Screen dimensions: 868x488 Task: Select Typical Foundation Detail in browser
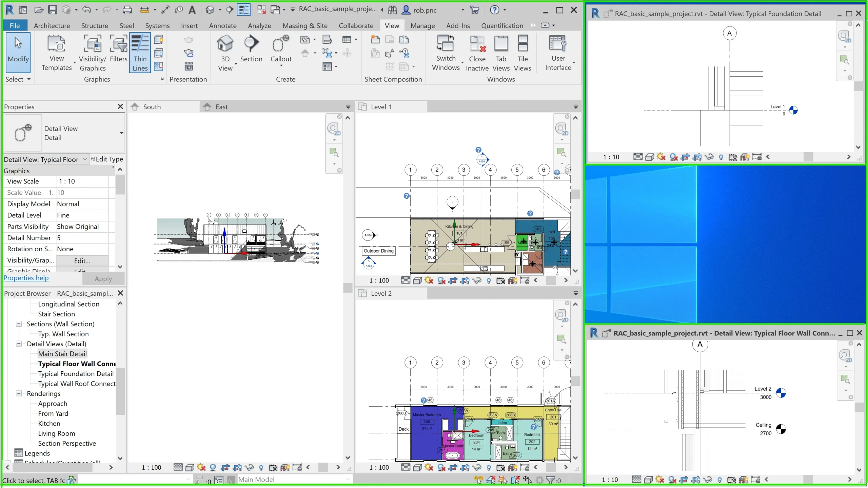pos(76,374)
